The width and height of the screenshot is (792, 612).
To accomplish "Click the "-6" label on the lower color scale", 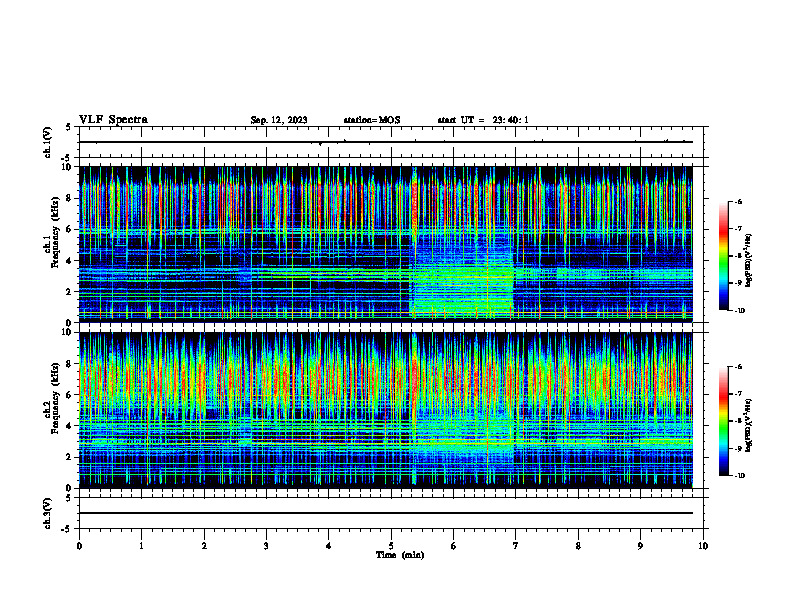I will tap(738, 367).
